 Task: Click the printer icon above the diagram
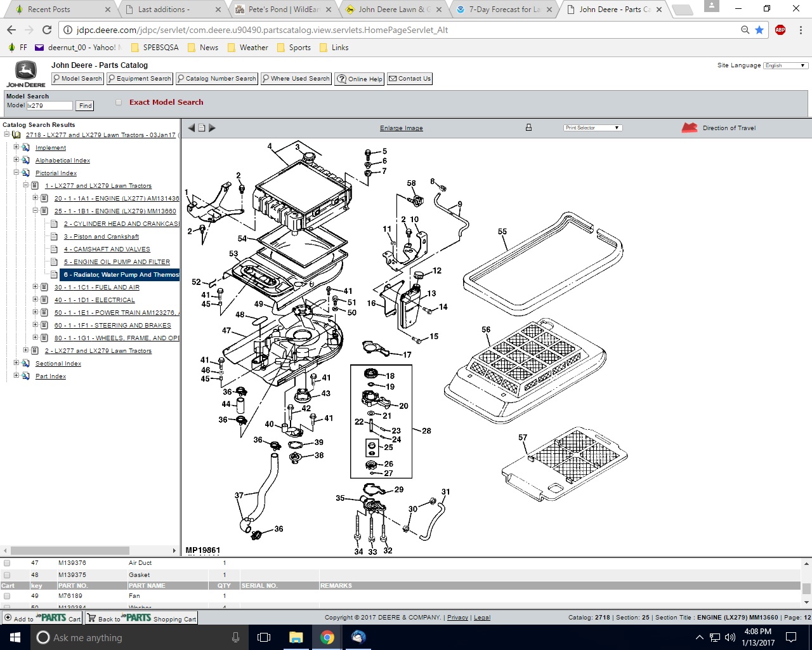pos(528,128)
